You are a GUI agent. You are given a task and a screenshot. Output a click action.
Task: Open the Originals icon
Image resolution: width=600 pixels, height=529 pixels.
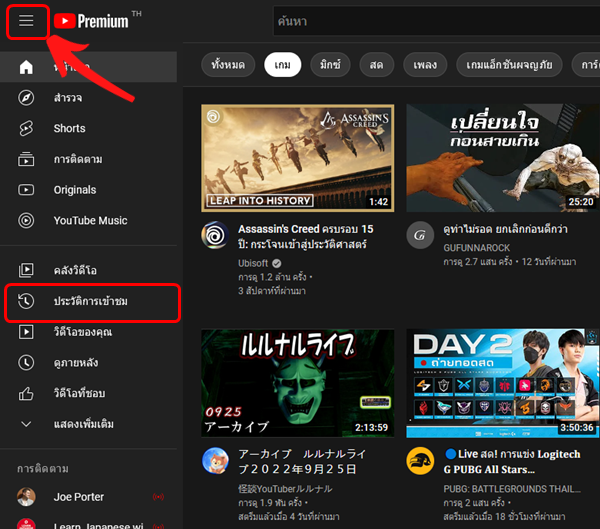(26, 190)
